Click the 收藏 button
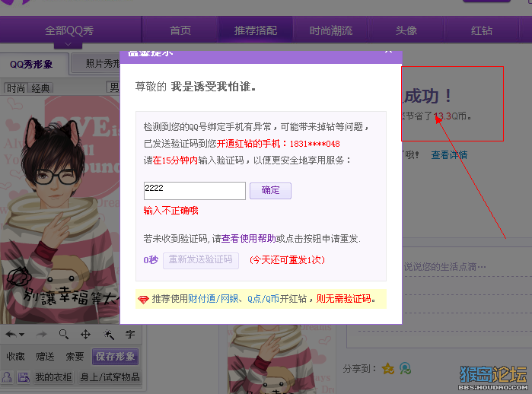This screenshot has width=532, height=394. (15, 357)
